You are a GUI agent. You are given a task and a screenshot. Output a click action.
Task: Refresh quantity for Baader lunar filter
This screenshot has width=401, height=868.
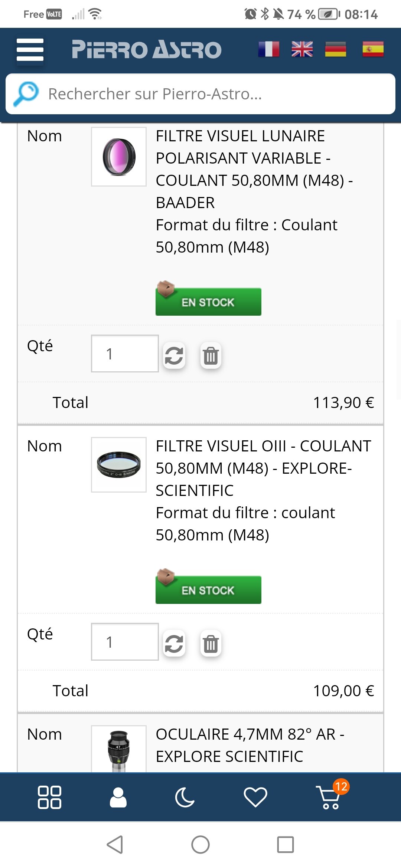[x=174, y=356]
